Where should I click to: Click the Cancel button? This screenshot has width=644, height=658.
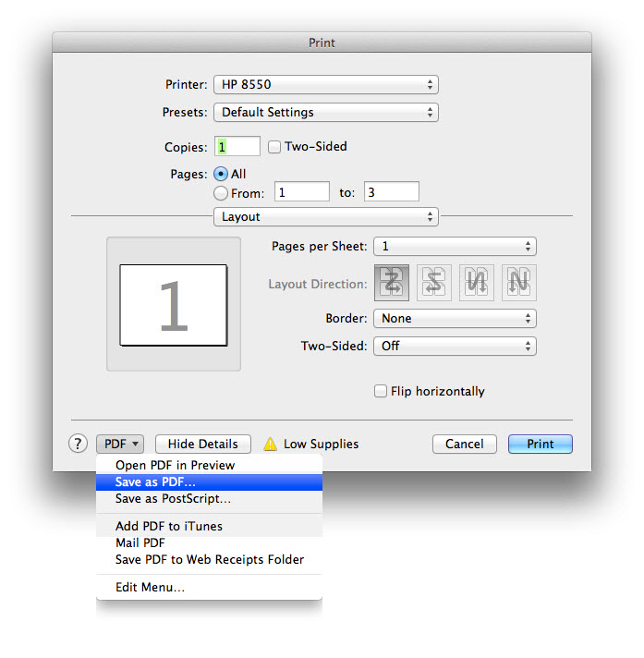click(x=464, y=444)
